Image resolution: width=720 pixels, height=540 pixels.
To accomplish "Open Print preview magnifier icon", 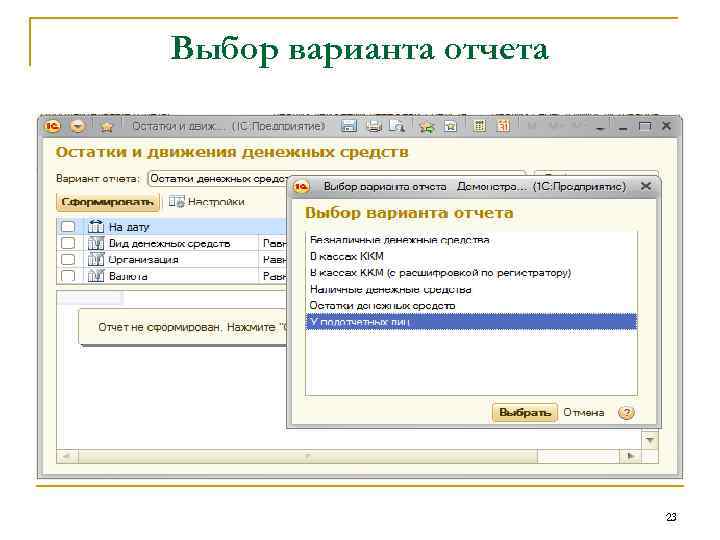I will click(x=397, y=126).
